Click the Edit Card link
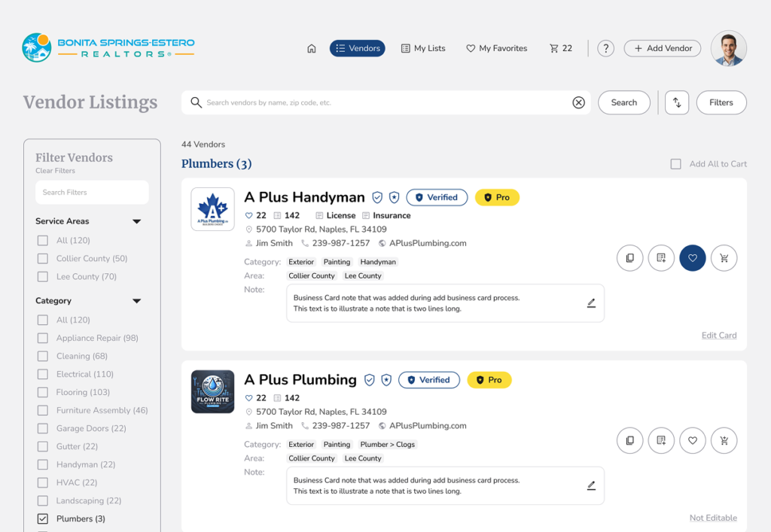Viewport: 771px width, 532px height. tap(719, 336)
